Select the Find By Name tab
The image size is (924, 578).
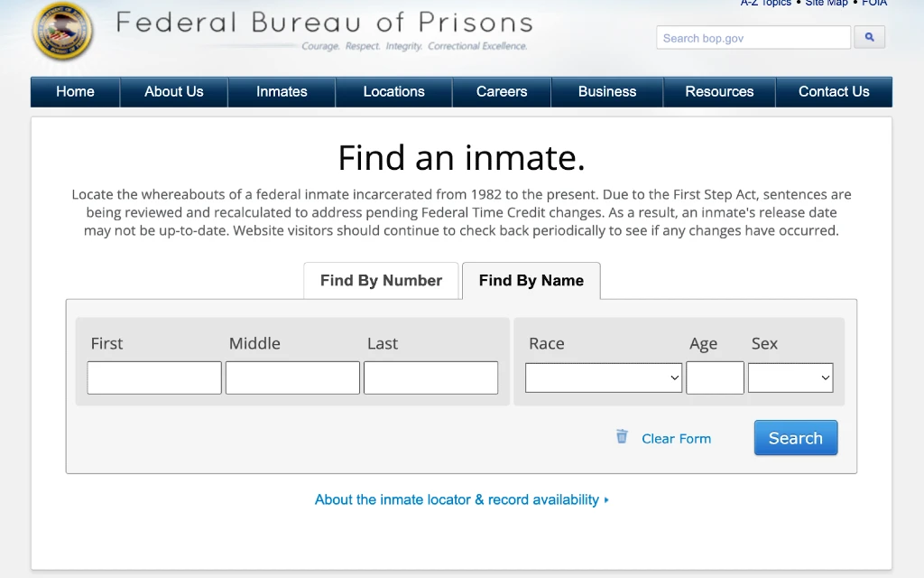click(531, 281)
